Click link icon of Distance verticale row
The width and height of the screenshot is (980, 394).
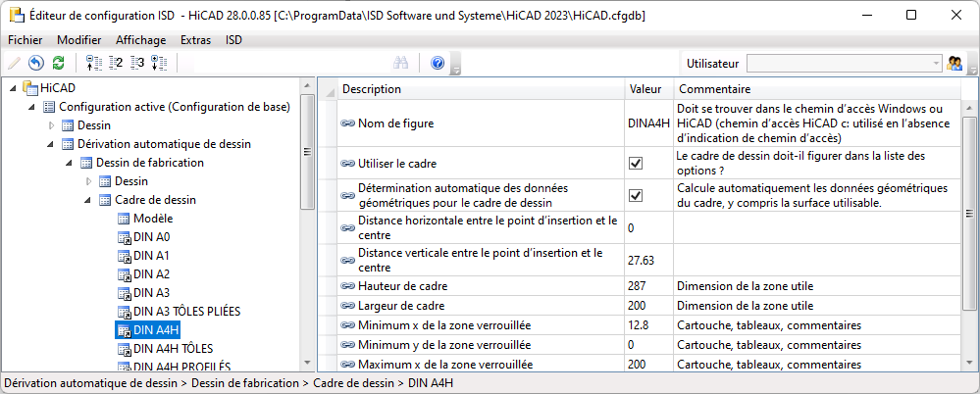point(348,261)
